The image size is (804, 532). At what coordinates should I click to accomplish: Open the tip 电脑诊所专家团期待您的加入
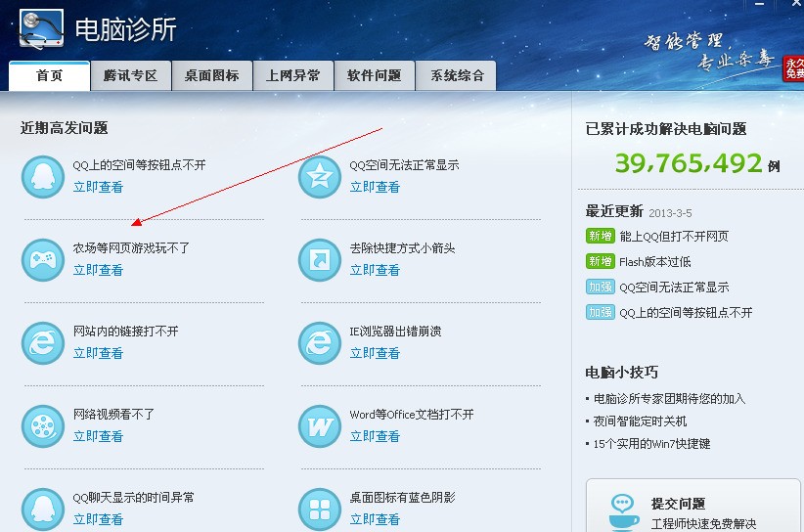pos(669,399)
